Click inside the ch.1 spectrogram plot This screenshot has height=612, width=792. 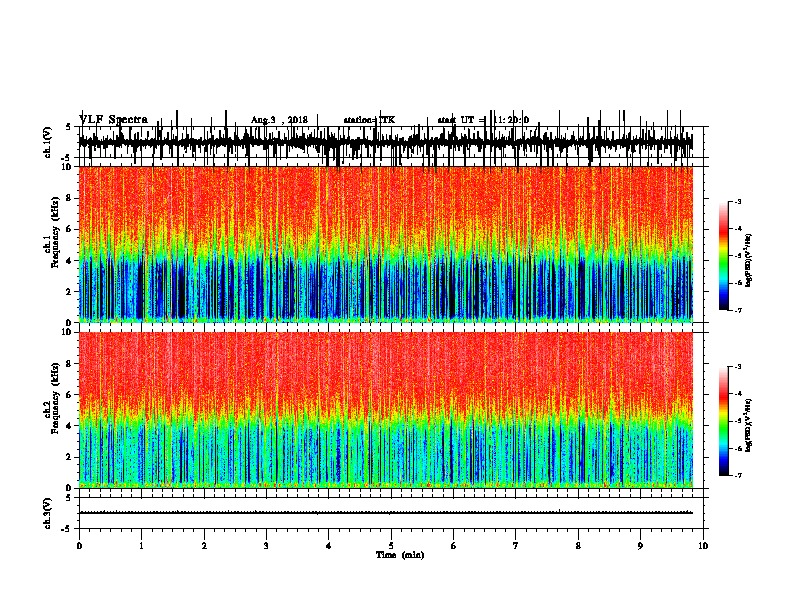tap(386, 244)
